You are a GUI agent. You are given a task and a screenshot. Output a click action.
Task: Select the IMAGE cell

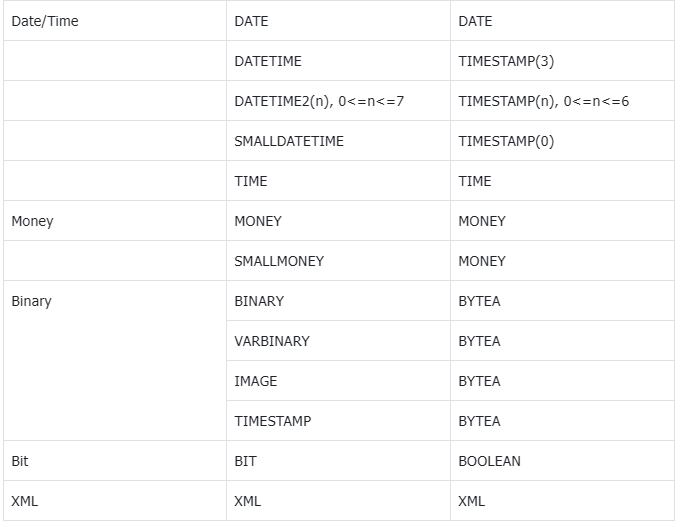coord(256,381)
